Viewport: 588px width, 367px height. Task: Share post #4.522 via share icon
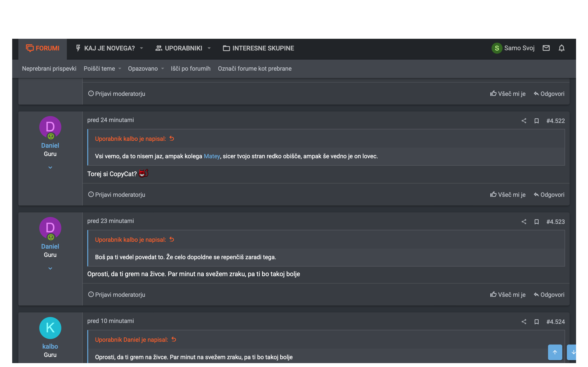524,121
